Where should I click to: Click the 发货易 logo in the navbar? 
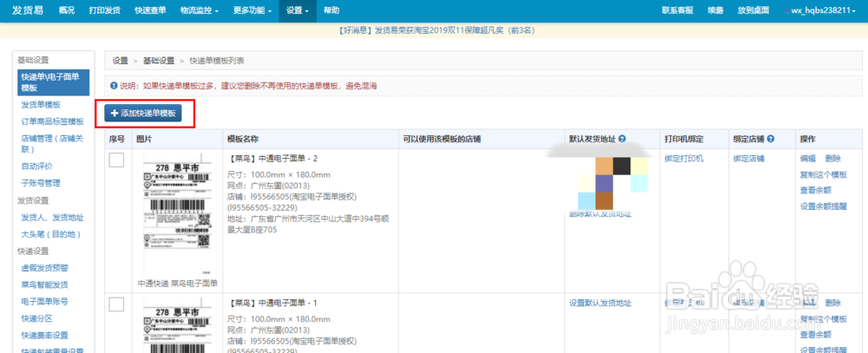coord(27,10)
